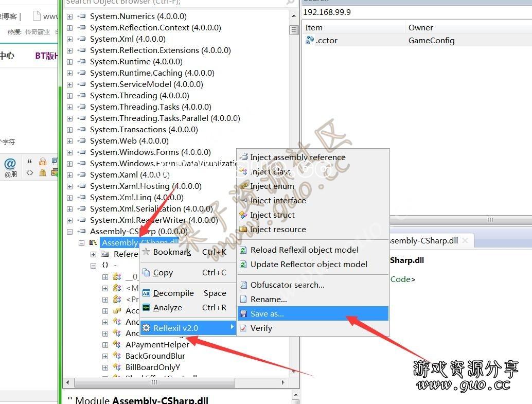Screen dimensions: 532x404
Task: Select Rename from the Reflexil submenu
Action: pos(269,299)
